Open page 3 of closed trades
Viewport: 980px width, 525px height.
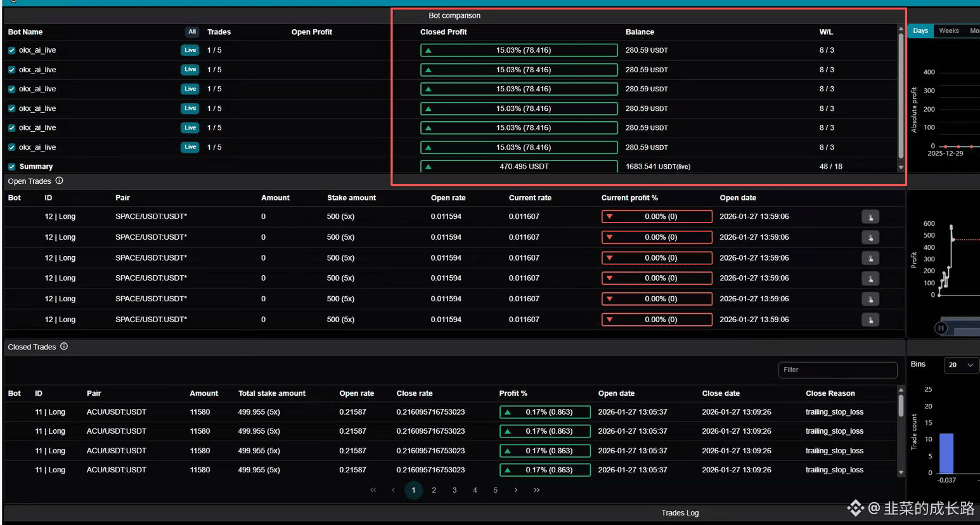tap(455, 490)
